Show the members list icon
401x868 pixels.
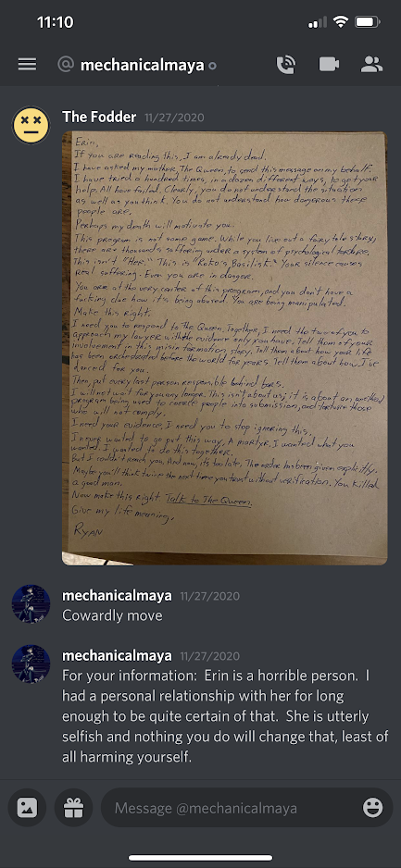click(x=371, y=65)
